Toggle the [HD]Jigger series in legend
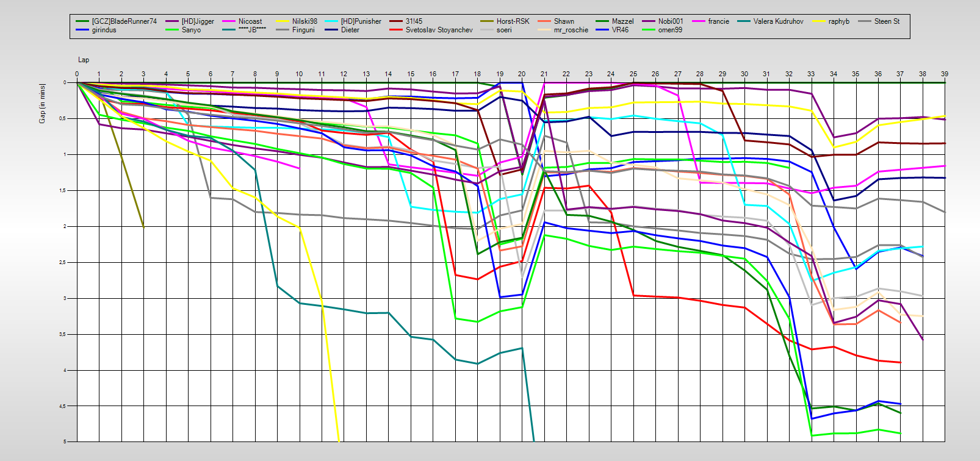This screenshot has width=980, height=461. tap(198, 21)
